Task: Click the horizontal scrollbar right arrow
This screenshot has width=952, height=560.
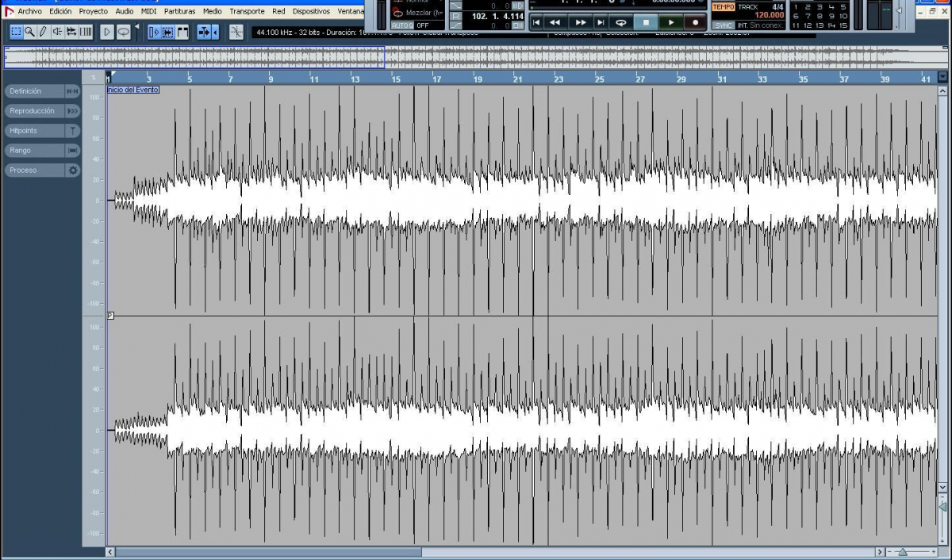Action: 880,552
